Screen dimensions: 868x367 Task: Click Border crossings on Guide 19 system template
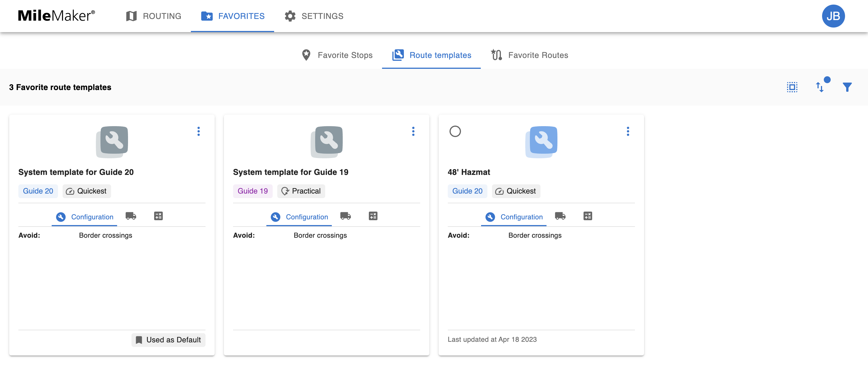coord(320,235)
